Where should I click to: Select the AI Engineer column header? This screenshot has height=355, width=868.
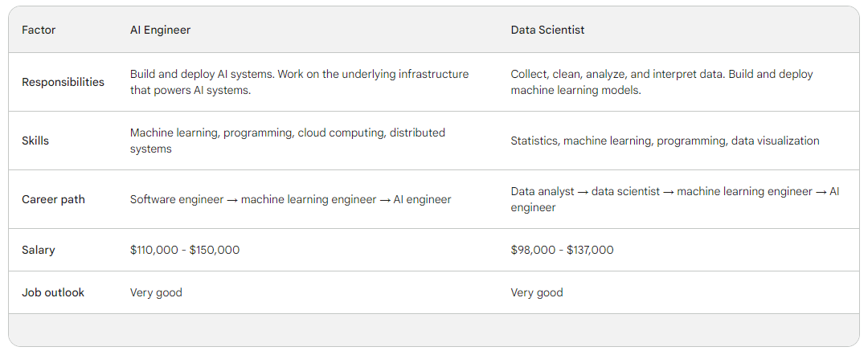pos(161,31)
